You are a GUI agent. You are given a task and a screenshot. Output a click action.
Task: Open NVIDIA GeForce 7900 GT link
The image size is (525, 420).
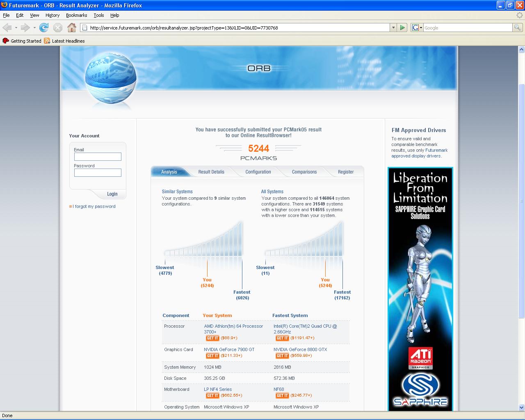click(229, 349)
